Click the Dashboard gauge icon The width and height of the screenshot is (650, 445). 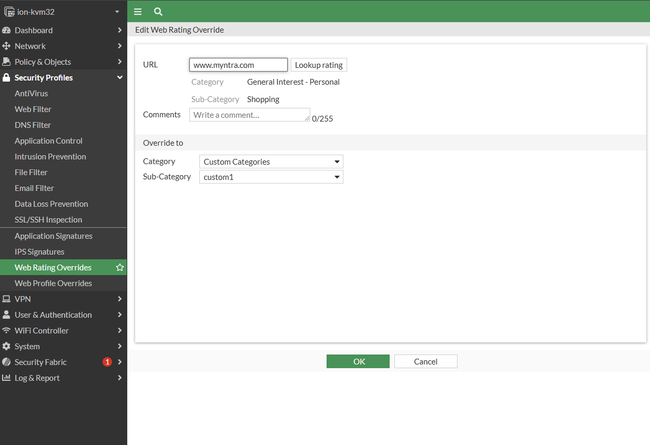tap(6, 30)
